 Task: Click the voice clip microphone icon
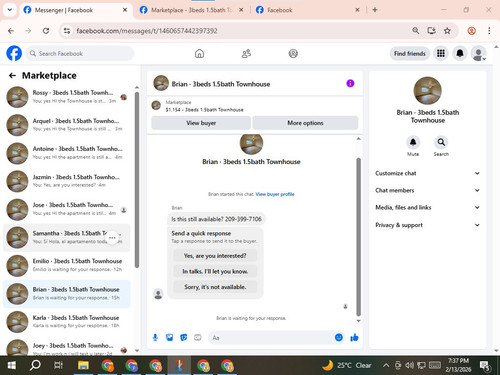click(x=155, y=338)
